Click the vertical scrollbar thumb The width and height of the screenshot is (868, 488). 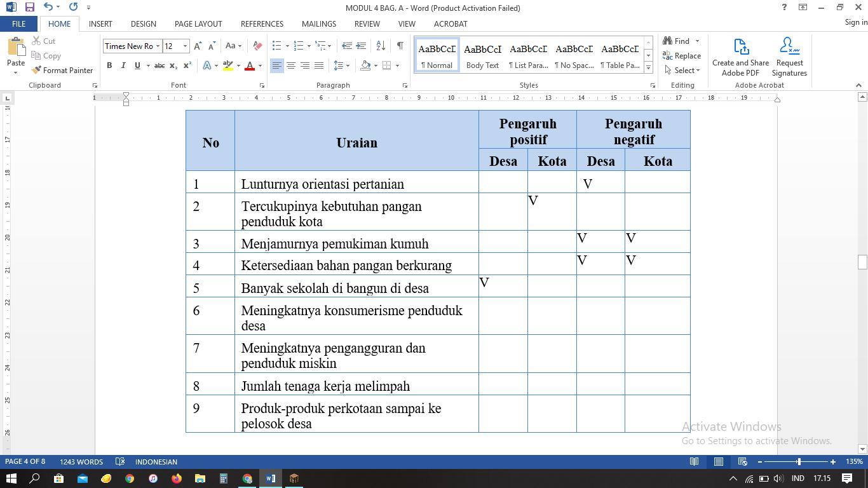pos(862,262)
